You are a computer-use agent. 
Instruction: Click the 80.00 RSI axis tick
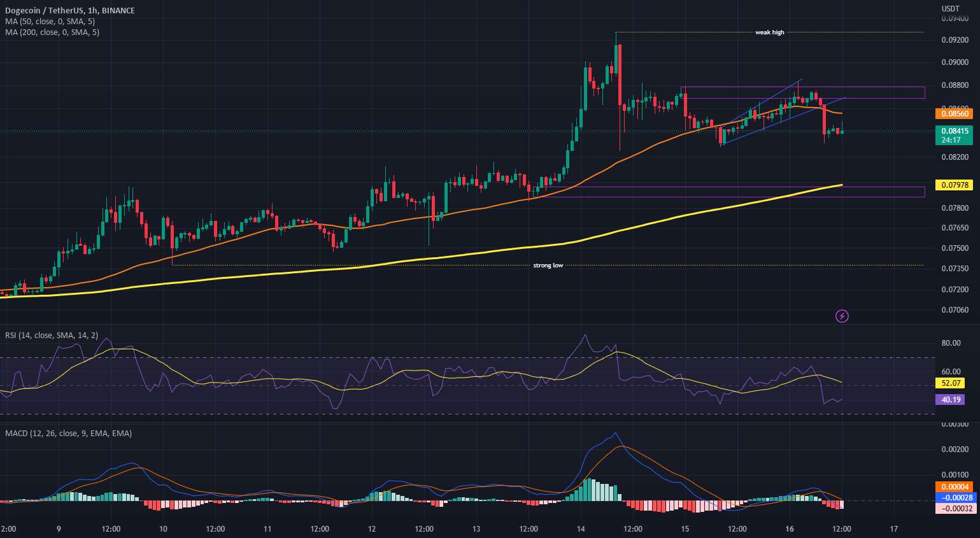pos(951,343)
